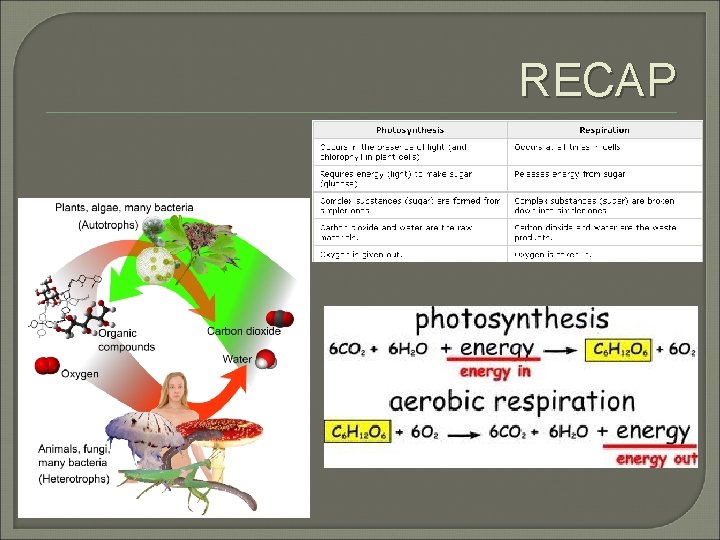Click the underlined 'energy' in photosynthesis equation

(x=497, y=349)
